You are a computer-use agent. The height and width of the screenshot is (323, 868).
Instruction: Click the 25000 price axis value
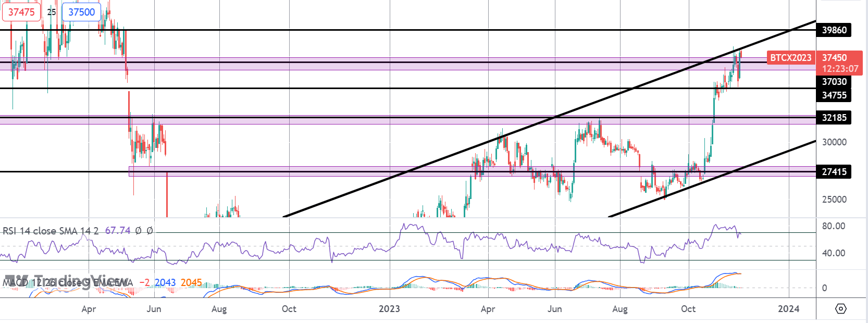click(834, 199)
